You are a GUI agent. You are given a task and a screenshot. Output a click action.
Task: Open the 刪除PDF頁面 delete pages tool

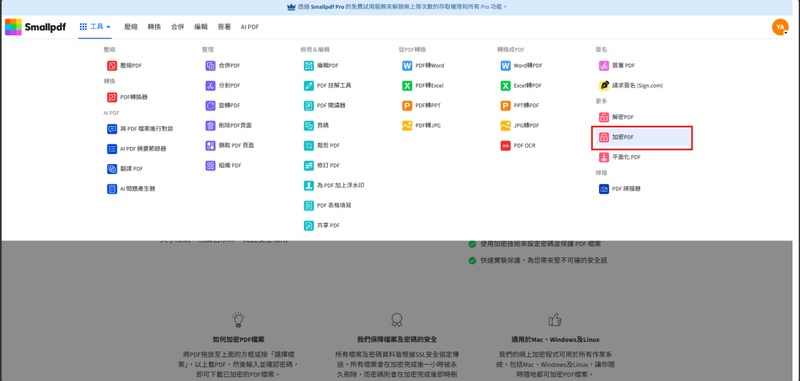point(229,125)
